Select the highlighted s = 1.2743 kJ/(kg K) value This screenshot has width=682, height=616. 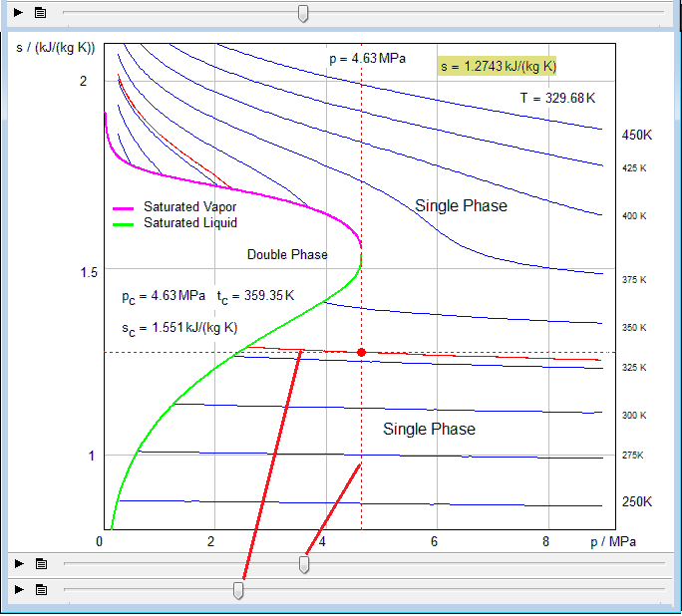tap(498, 66)
